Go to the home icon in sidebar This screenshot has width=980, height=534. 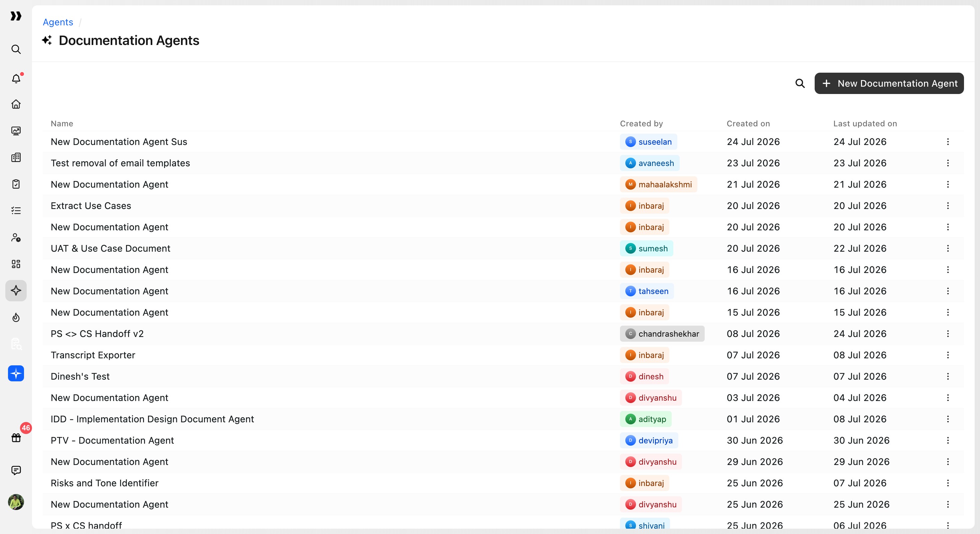(x=16, y=104)
